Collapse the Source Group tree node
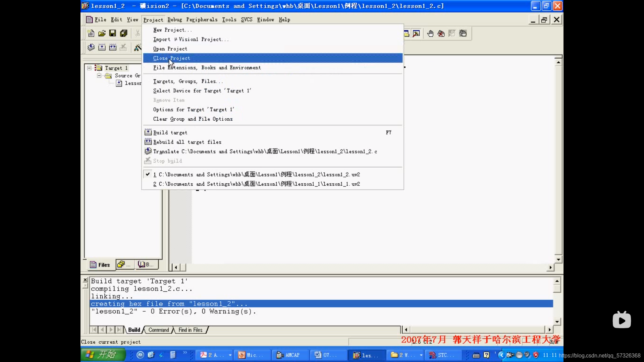The width and height of the screenshot is (644, 362). click(99, 76)
